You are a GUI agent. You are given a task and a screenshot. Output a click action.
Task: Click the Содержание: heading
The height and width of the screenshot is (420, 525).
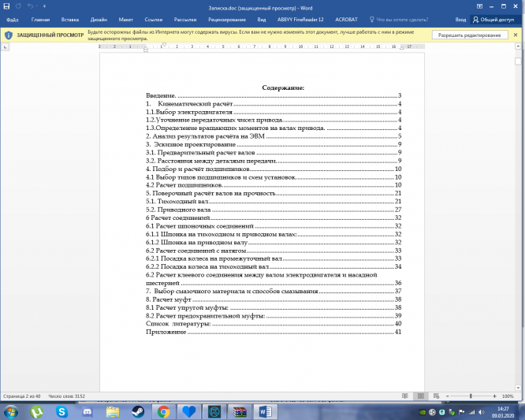[x=283, y=87]
